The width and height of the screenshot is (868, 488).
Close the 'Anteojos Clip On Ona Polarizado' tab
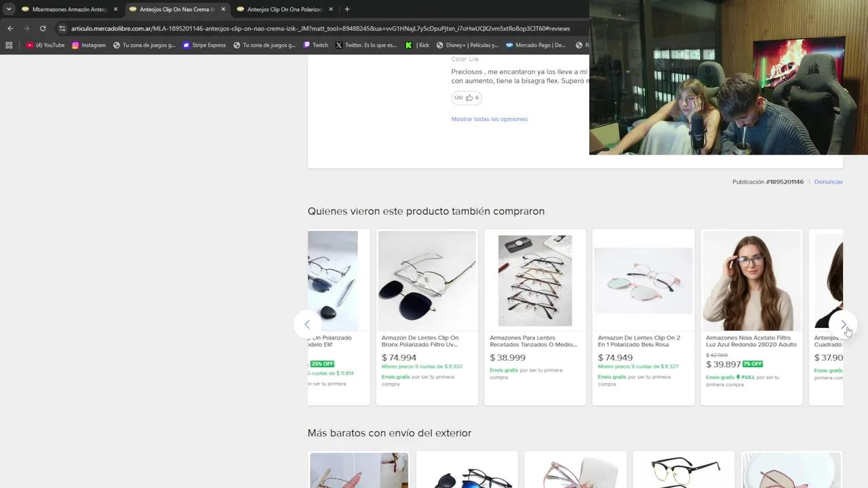(x=331, y=9)
